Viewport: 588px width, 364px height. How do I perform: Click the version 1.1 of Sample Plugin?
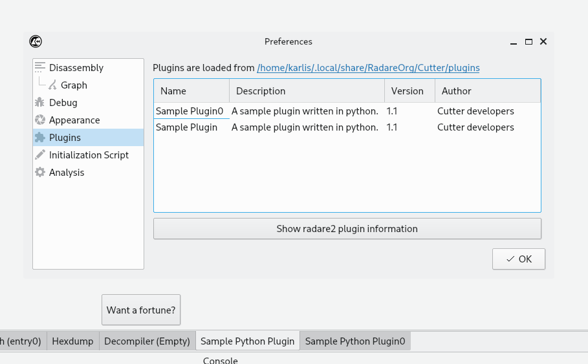(x=409, y=127)
